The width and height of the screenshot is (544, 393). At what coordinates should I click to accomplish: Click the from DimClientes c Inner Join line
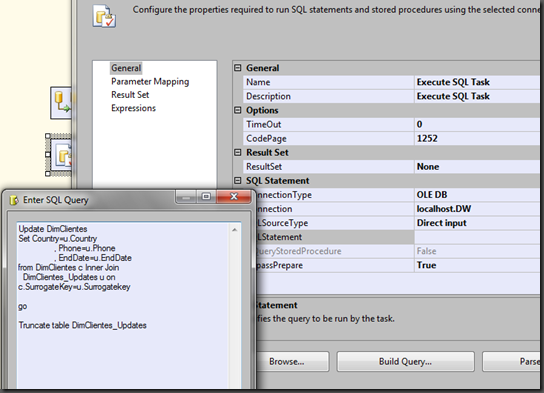(68, 268)
